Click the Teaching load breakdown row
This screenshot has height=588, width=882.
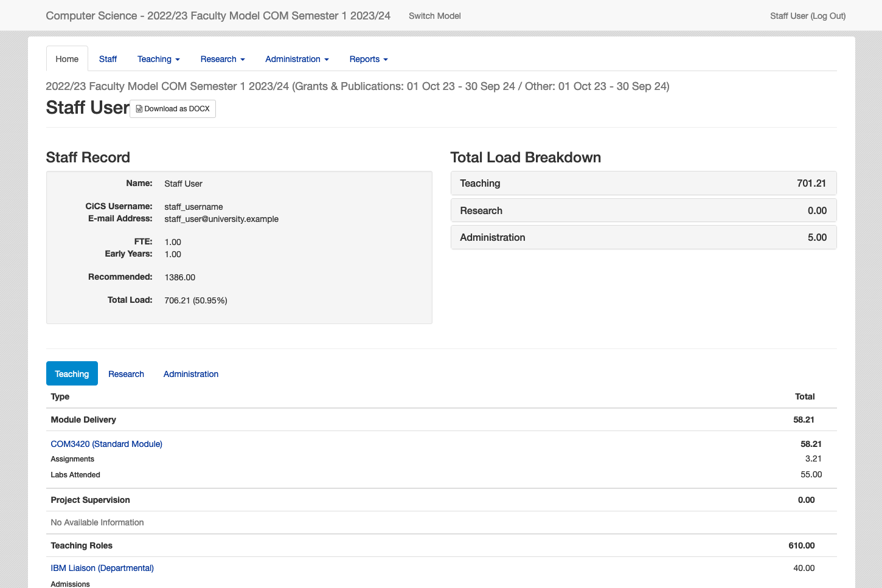pyautogui.click(x=644, y=183)
